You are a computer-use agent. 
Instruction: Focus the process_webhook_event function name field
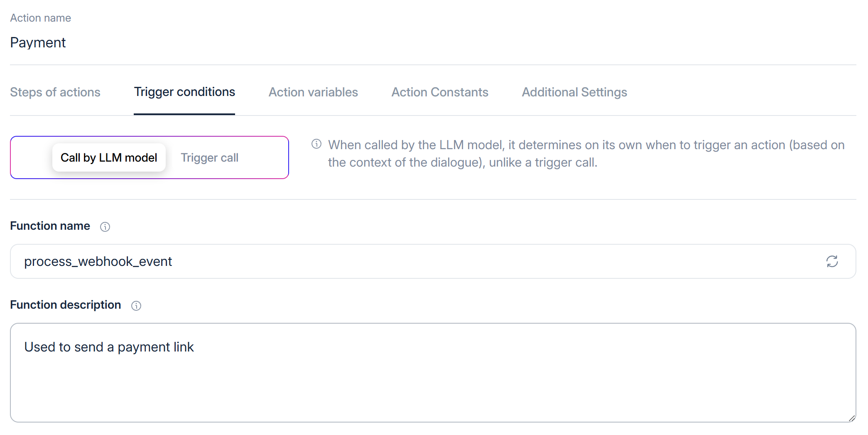(415, 261)
